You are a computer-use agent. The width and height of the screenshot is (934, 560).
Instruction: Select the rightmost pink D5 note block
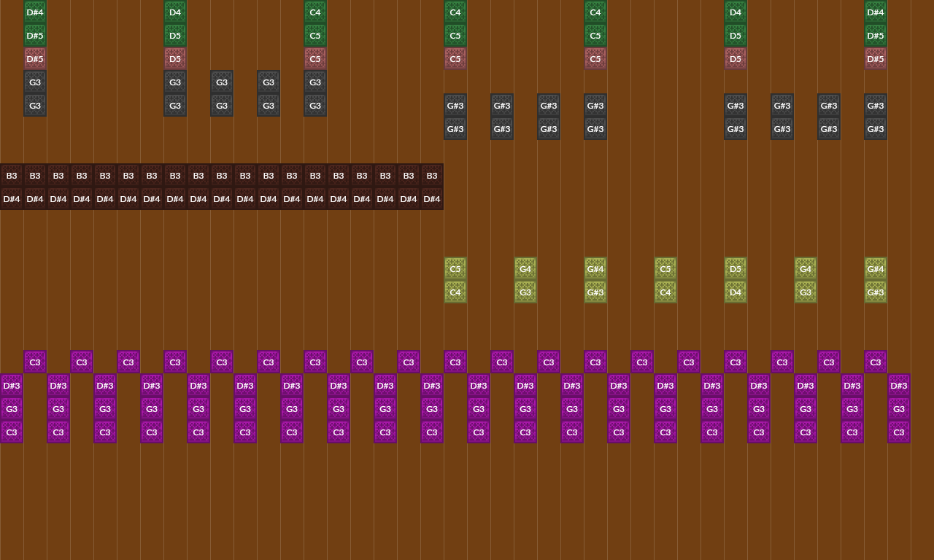click(736, 59)
